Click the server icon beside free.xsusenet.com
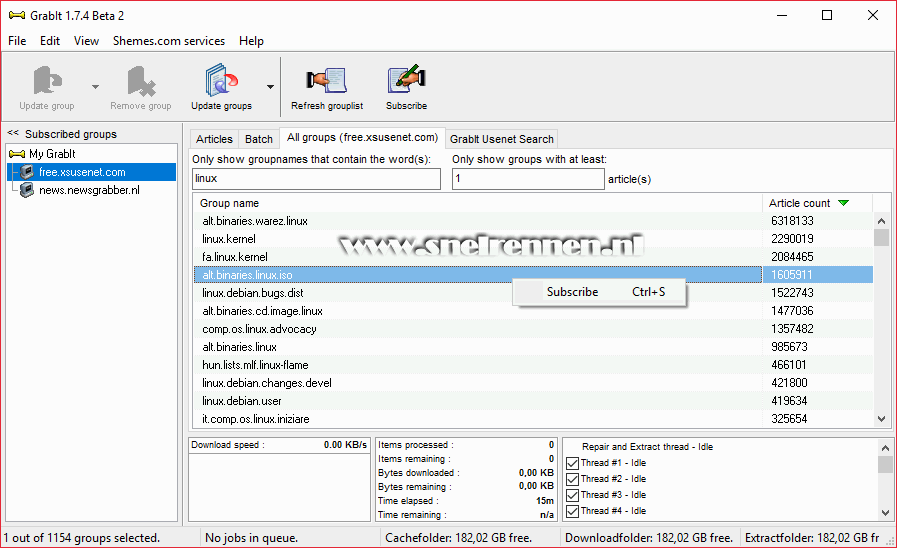The height and width of the screenshot is (548, 897). (x=26, y=172)
